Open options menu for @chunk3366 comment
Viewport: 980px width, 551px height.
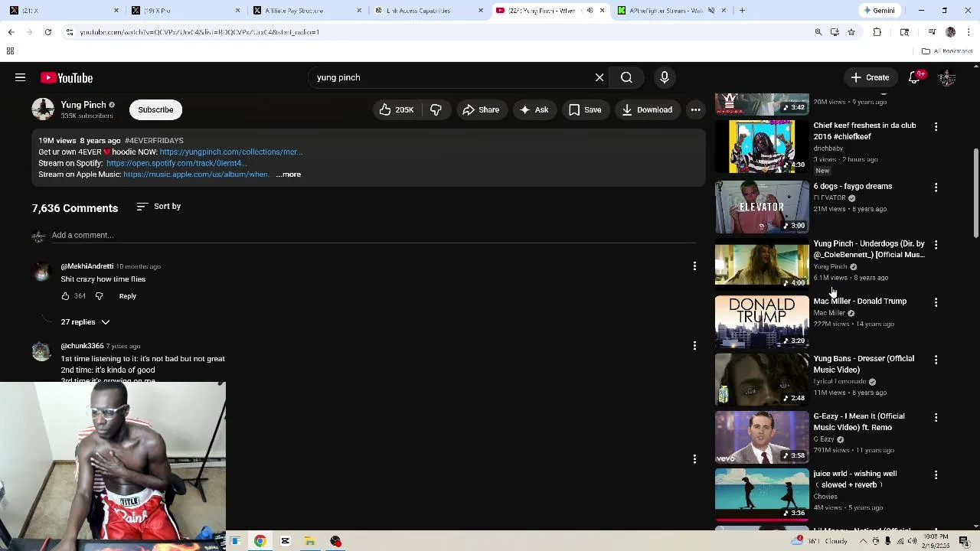pyautogui.click(x=694, y=346)
